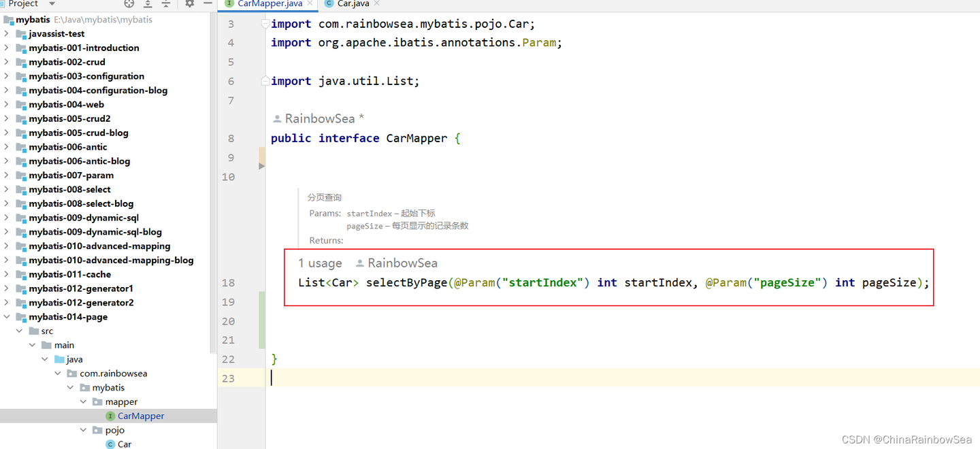Click the CarMapper interface icon in mapper folder
The width and height of the screenshot is (980, 449).
coord(110,416)
